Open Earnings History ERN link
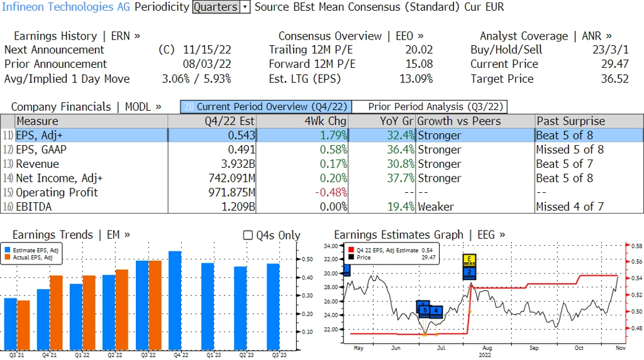The image size is (644, 360). (x=77, y=36)
